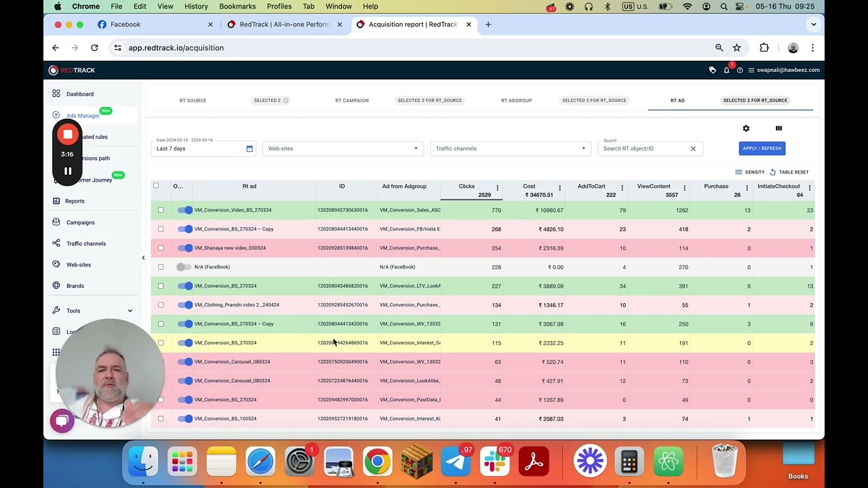Open Telegram from the Dock

click(456, 462)
